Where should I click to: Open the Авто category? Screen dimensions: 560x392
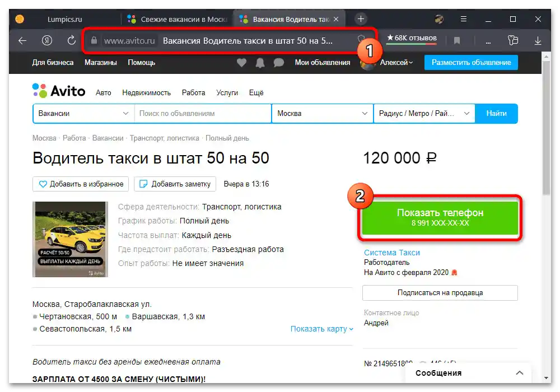coord(103,93)
